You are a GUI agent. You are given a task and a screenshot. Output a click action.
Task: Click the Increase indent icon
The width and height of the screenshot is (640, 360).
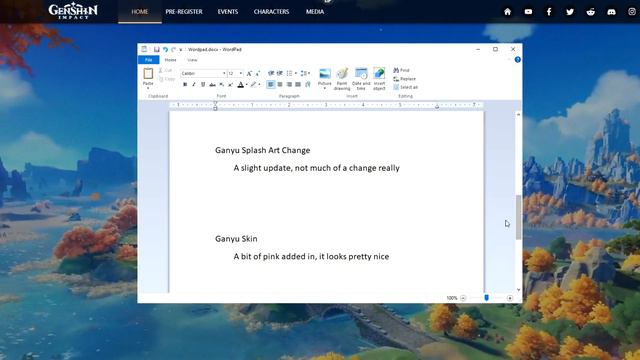click(280, 73)
